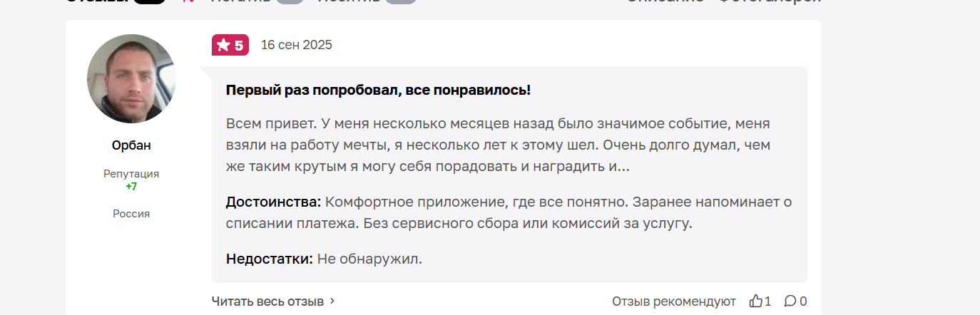
Task: Click the Репутация +7 value
Action: point(131,186)
